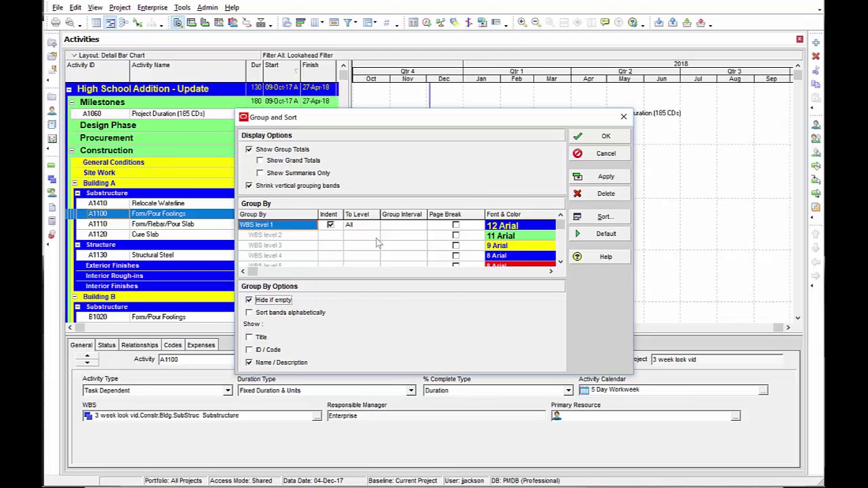This screenshot has height=488, width=868.
Task: Toggle Sort bands alphabetically checkbox
Action: click(249, 312)
